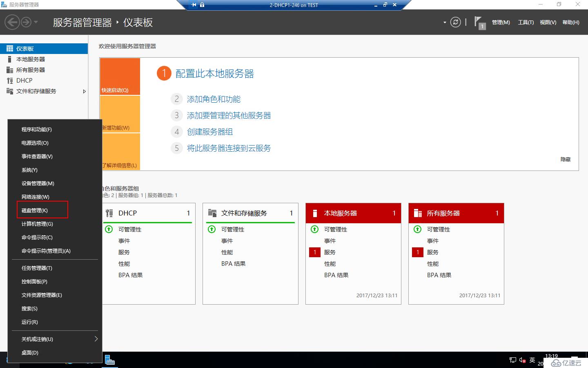Open the red 所有服务器 tile header
Image resolution: width=588 pixels, height=368 pixels.
[456, 213]
